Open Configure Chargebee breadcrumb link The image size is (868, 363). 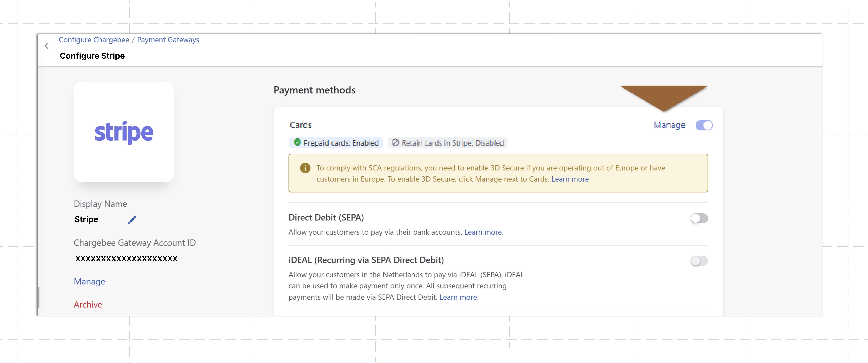click(x=94, y=40)
